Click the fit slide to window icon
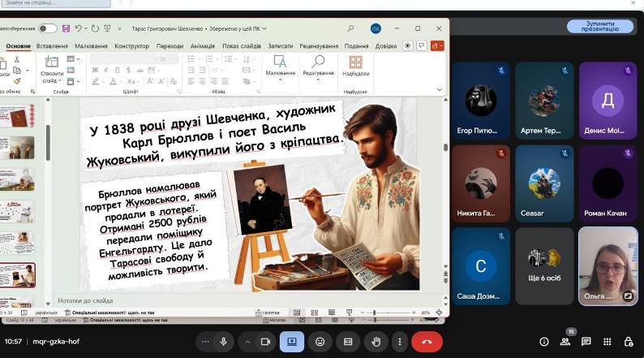The image size is (644, 358). [x=439, y=313]
